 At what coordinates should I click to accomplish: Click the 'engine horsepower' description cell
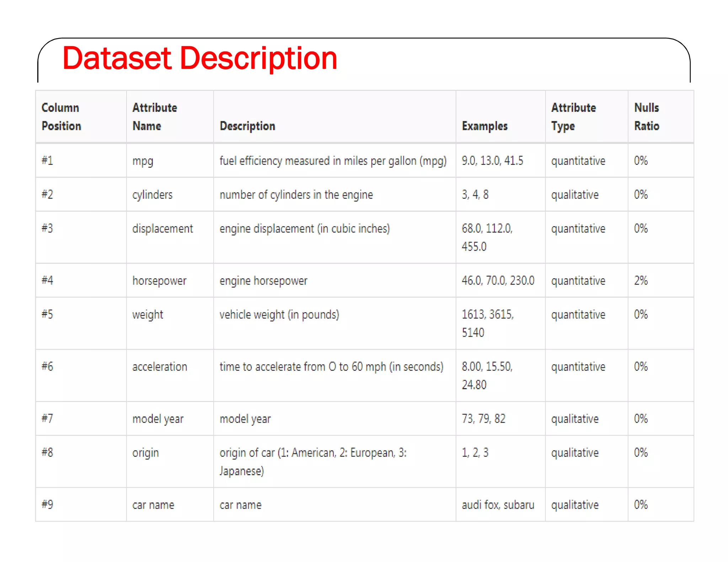click(334, 280)
